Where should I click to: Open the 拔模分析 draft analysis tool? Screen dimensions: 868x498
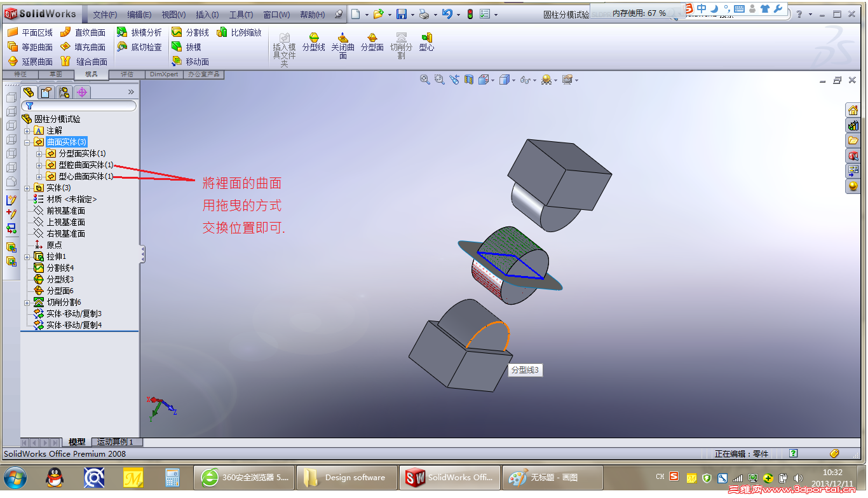[144, 32]
